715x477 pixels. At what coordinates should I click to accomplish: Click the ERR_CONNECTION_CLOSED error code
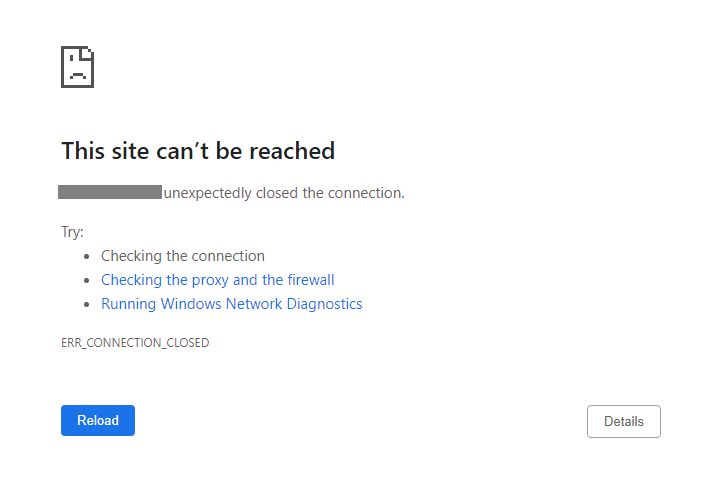(x=135, y=342)
